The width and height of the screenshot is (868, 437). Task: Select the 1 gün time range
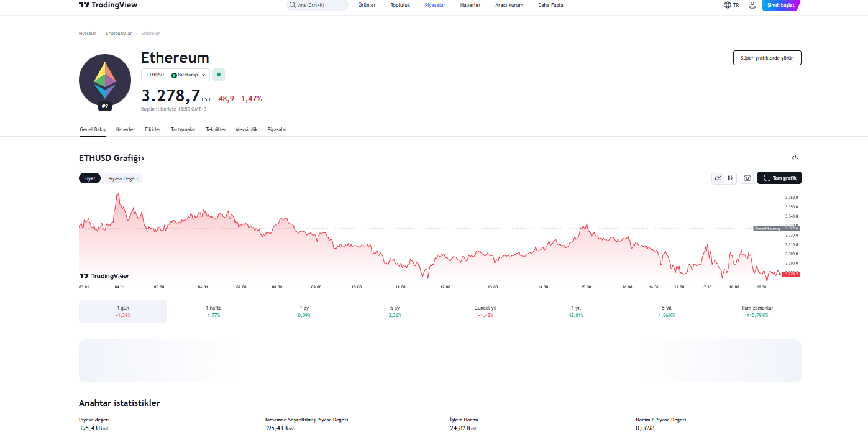[123, 311]
